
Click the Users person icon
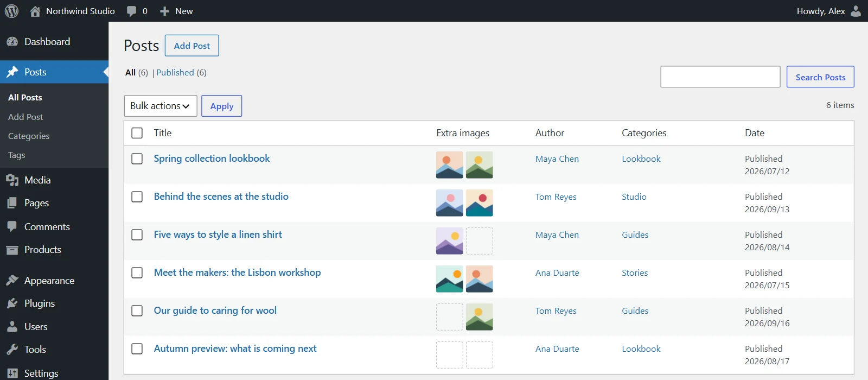click(x=12, y=327)
